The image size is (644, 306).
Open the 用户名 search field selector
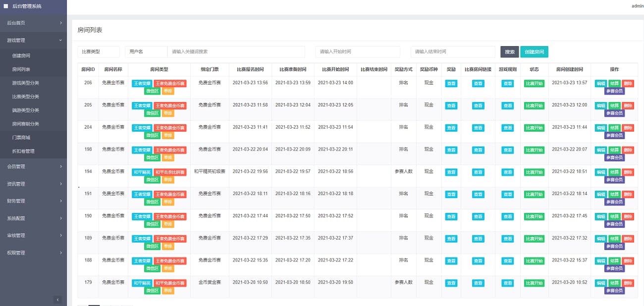click(146, 51)
